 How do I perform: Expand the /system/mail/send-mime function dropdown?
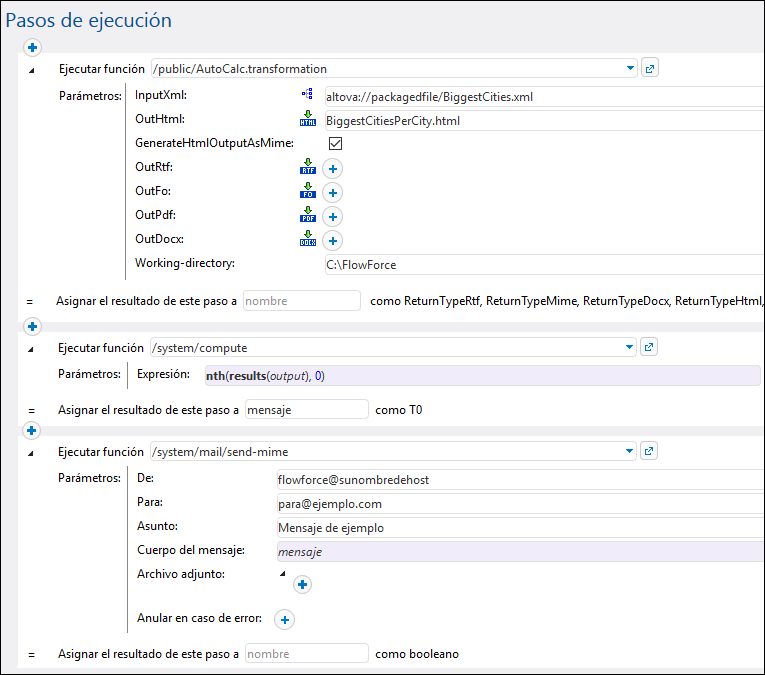click(630, 451)
